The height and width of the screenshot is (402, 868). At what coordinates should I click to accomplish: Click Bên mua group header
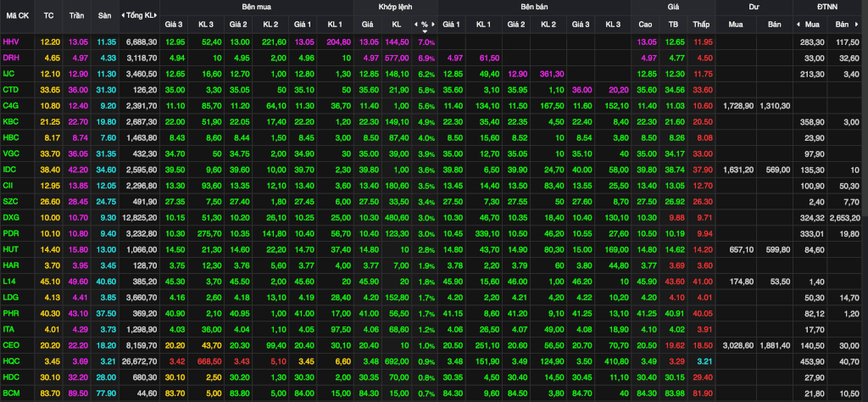[x=256, y=7]
